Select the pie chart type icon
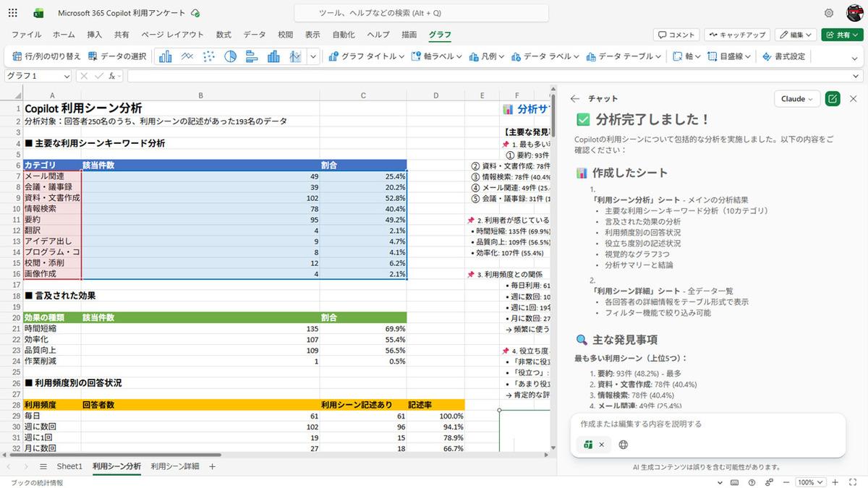This screenshot has width=868, height=488. tap(230, 56)
